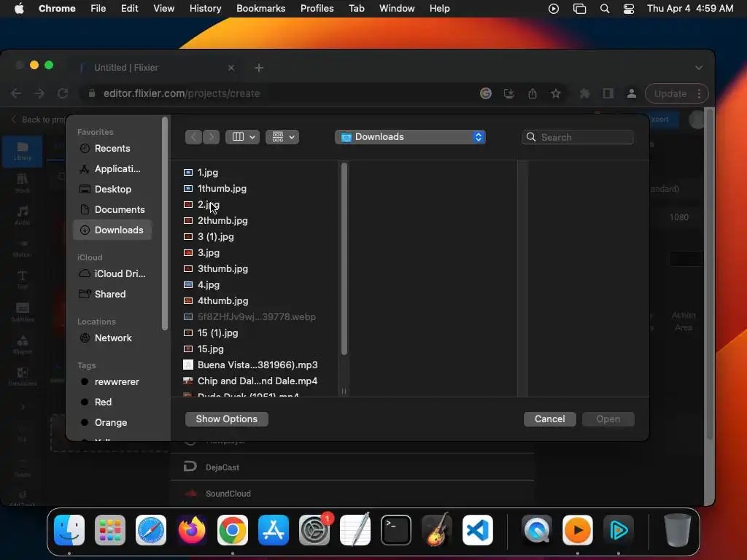Click the Chrome address bar URL
The image size is (747, 560).
coord(182,93)
